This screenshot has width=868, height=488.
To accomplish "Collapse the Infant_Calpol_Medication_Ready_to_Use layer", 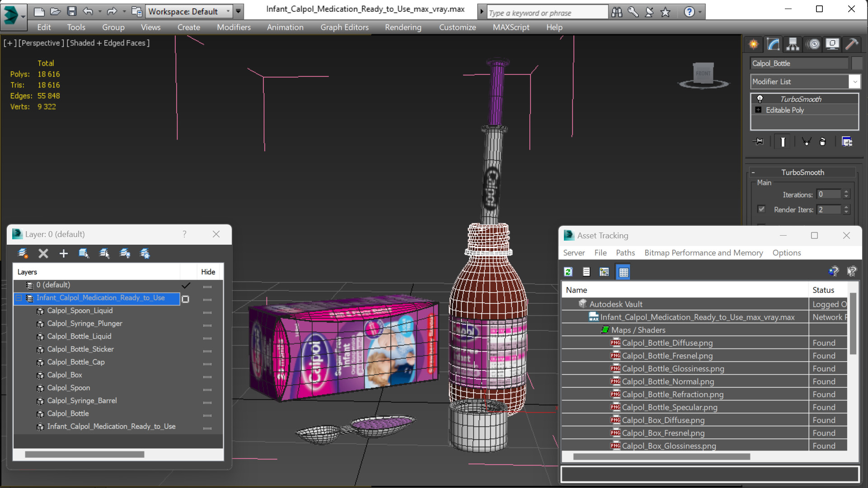I will point(19,298).
